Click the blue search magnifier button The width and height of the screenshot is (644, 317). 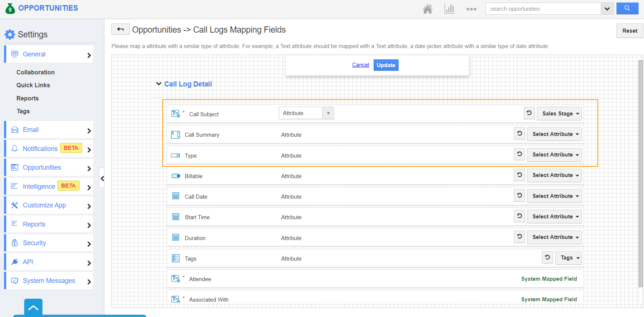tap(627, 8)
